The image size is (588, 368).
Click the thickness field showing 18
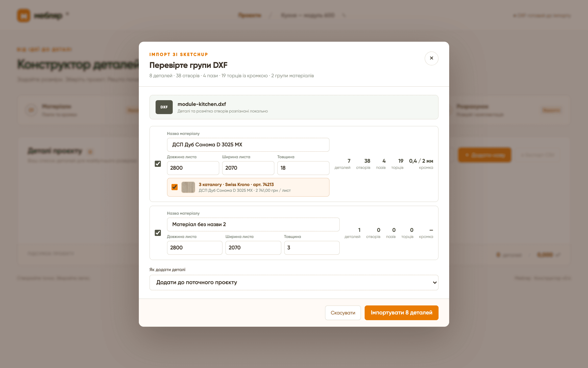pyautogui.click(x=303, y=168)
